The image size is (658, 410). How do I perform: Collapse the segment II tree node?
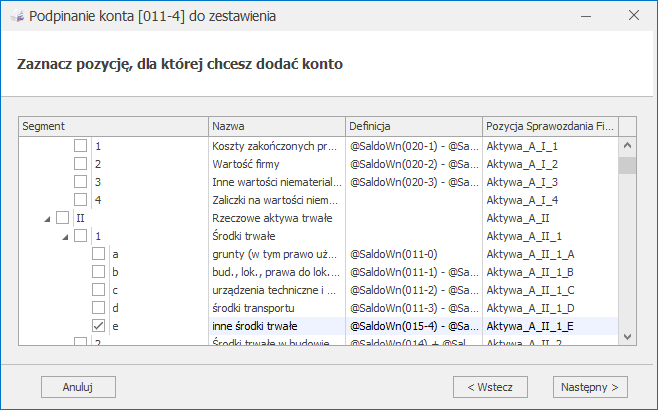[46, 218]
